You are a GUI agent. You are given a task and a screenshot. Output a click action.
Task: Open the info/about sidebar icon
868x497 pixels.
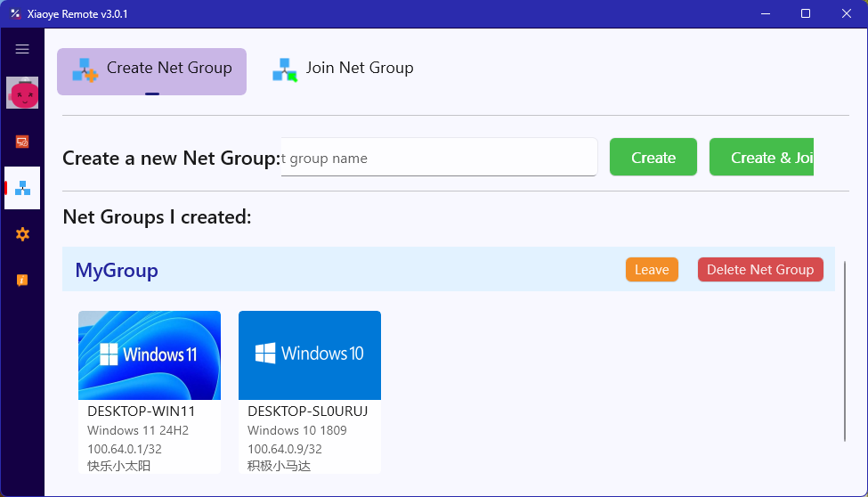click(22, 281)
